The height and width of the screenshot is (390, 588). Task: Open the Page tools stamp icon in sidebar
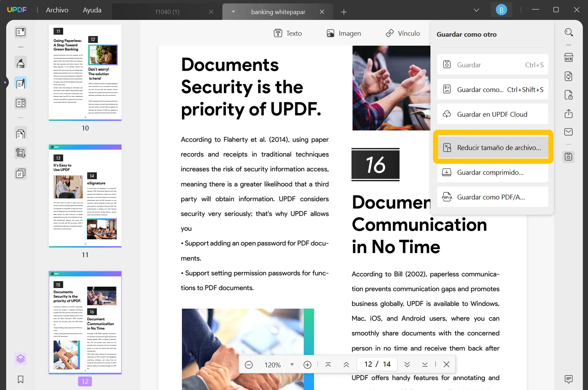(21, 174)
